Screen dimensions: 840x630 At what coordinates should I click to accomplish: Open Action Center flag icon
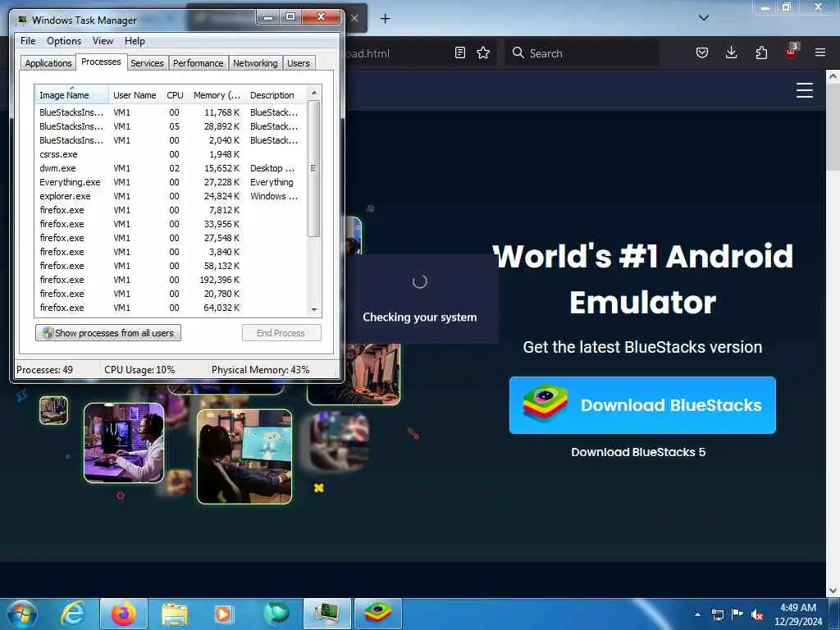pos(737,614)
